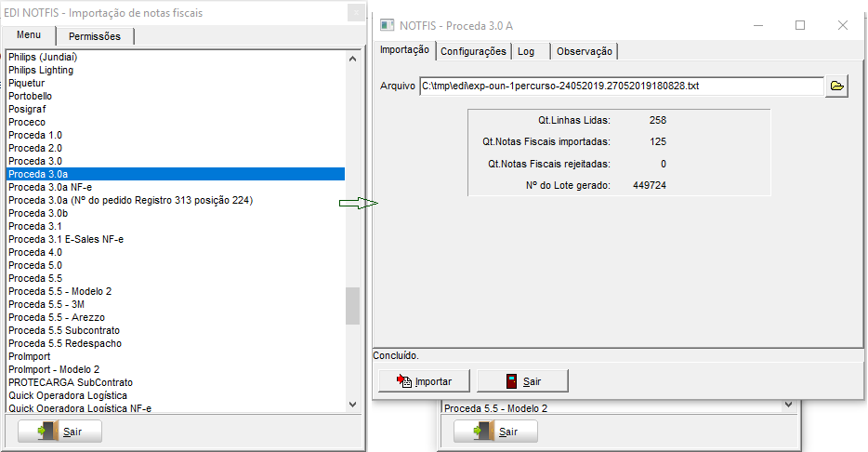Click the list scroll up arrow
Viewport: 868px width, 452px height.
tap(352, 59)
